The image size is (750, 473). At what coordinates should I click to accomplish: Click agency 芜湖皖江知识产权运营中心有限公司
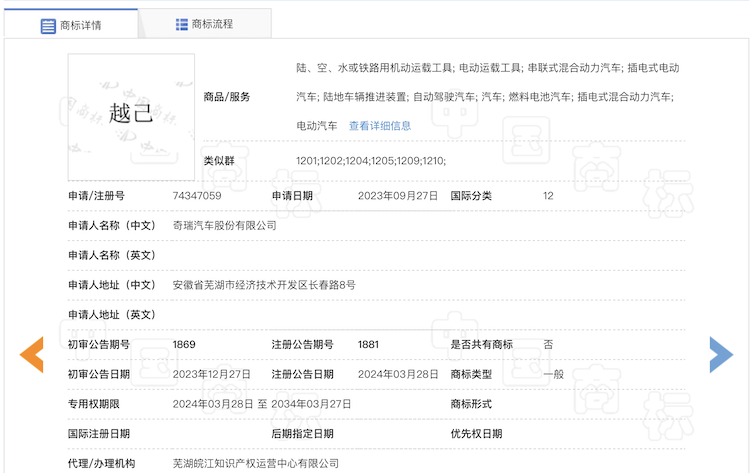pyautogui.click(x=255, y=464)
